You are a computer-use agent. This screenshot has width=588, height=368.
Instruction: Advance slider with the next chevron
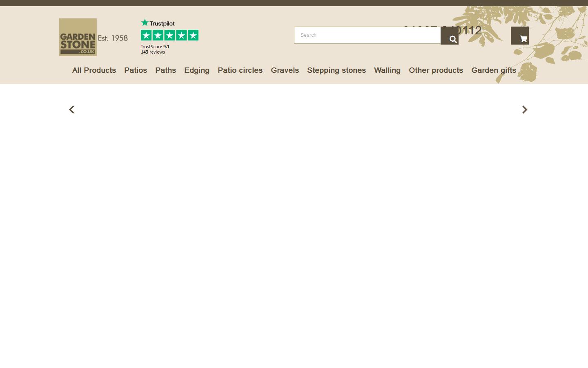pos(525,110)
